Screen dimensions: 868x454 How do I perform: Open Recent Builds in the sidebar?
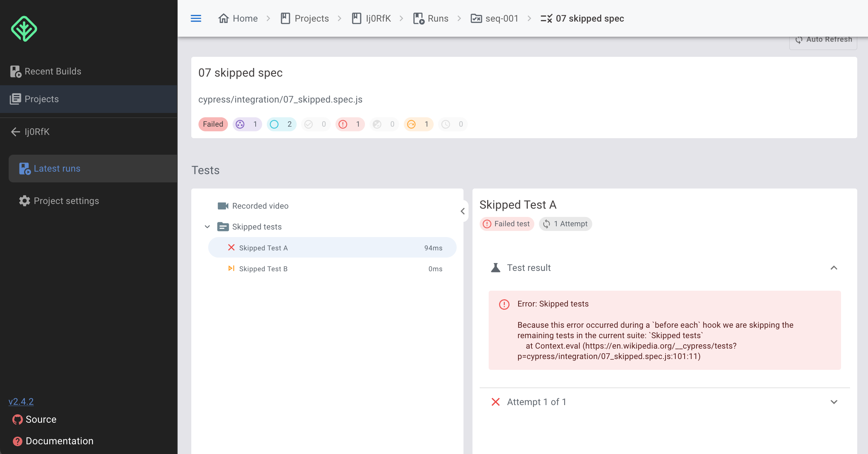53,71
